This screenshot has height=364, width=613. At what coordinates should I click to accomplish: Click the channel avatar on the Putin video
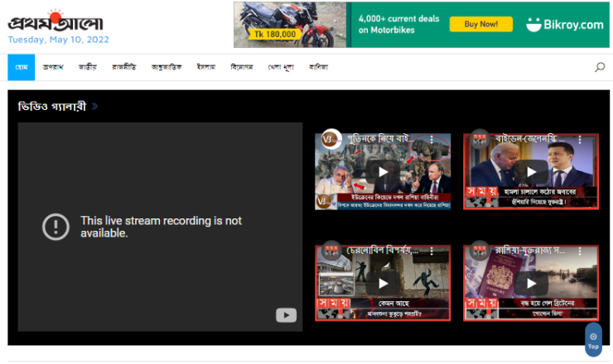pyautogui.click(x=331, y=140)
